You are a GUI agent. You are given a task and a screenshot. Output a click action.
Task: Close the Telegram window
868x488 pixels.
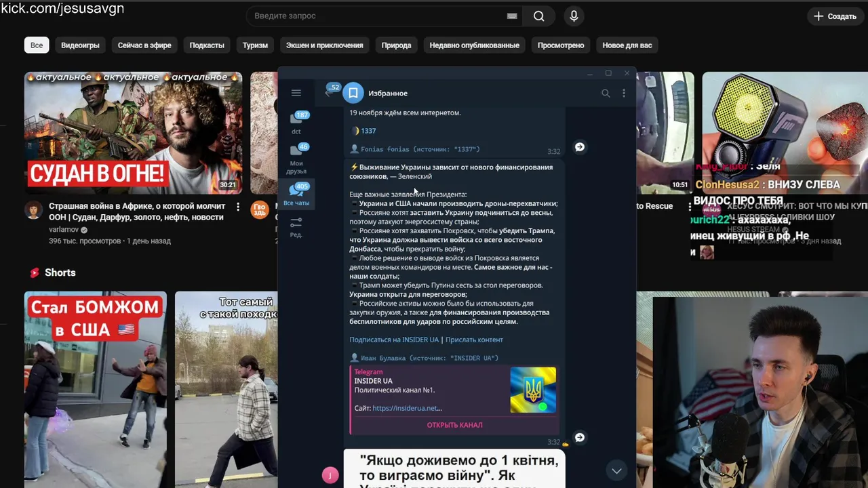pos(627,73)
